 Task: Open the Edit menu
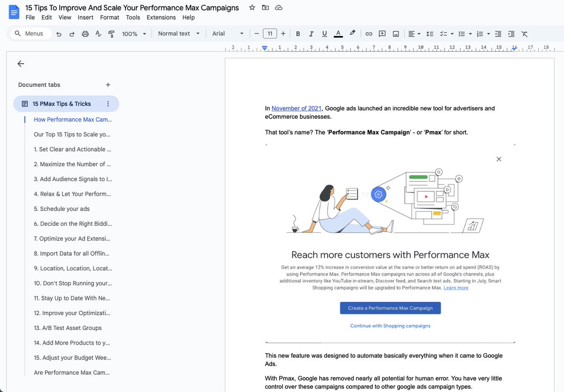47,17
